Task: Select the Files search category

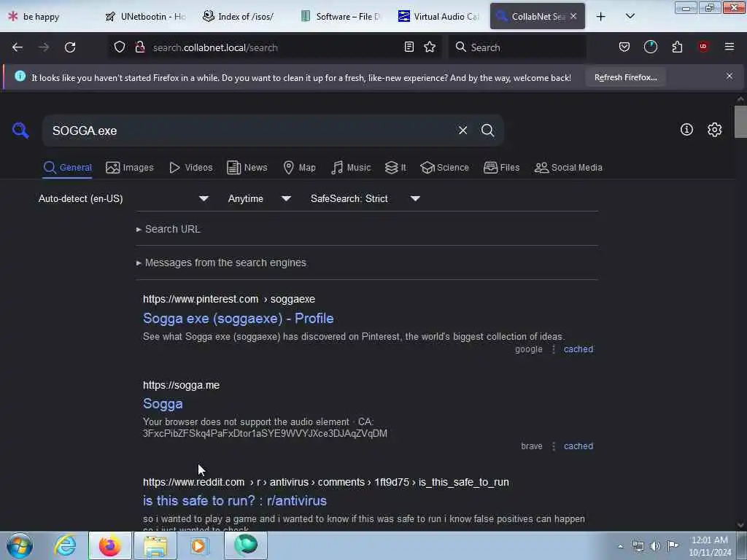Action: click(502, 168)
